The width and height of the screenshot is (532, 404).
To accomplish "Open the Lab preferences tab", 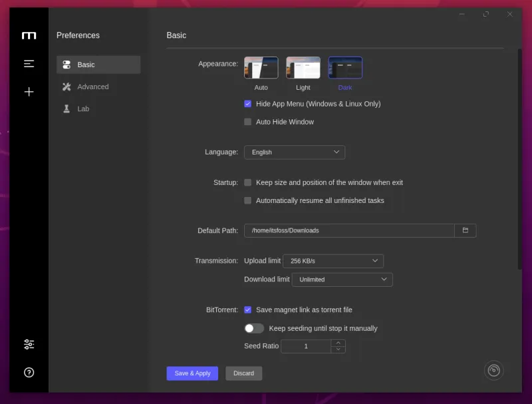I will [83, 108].
